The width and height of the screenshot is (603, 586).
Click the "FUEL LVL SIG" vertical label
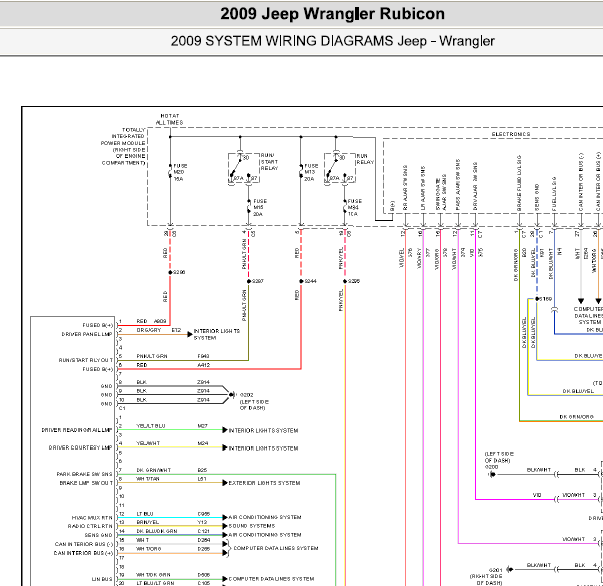pyautogui.click(x=554, y=194)
